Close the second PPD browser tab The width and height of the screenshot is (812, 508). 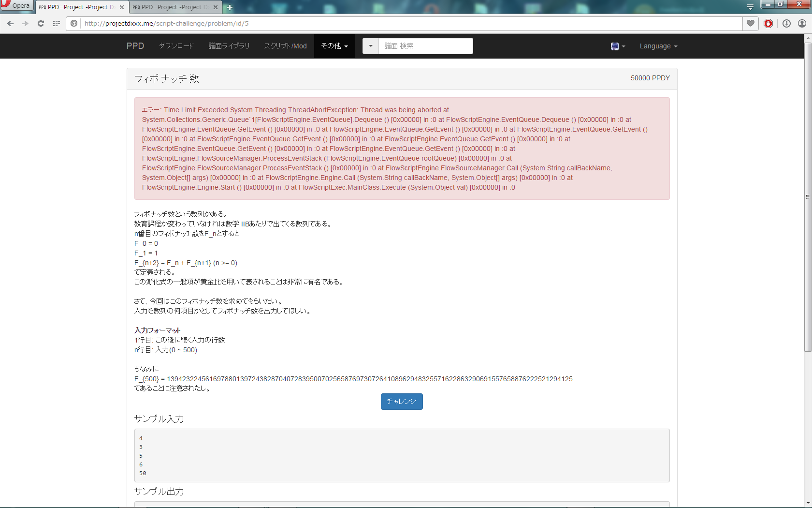click(x=216, y=7)
